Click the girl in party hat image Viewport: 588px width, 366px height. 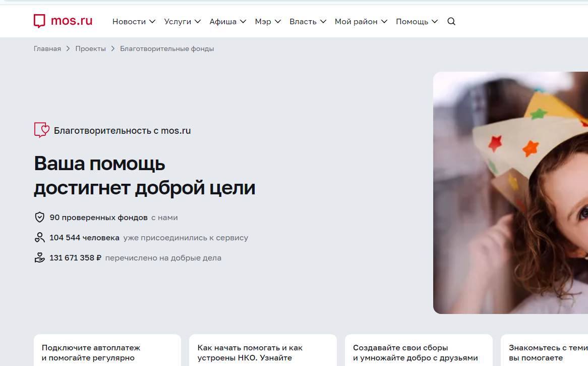(x=510, y=192)
